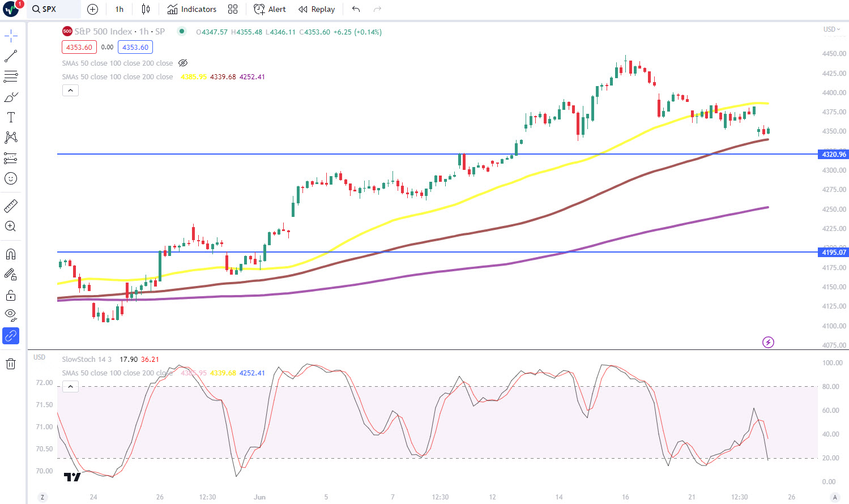
Task: Toggle stay in drawing mode
Action: tap(11, 275)
